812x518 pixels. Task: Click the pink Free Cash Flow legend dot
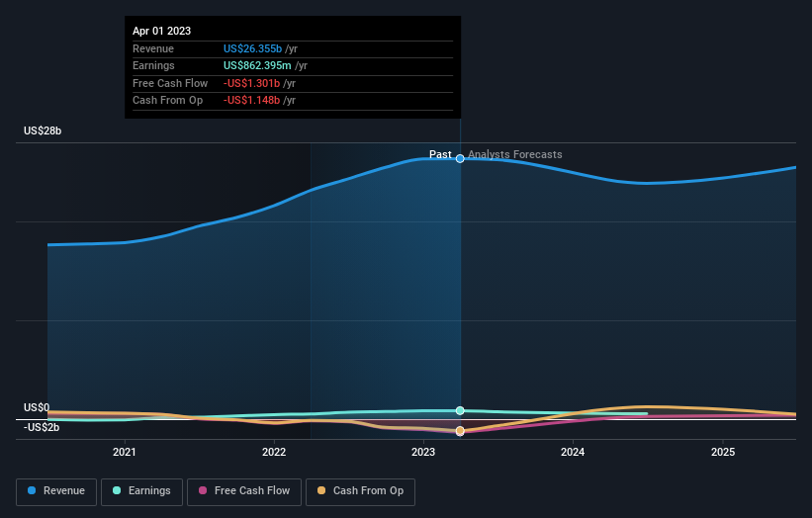(x=203, y=490)
